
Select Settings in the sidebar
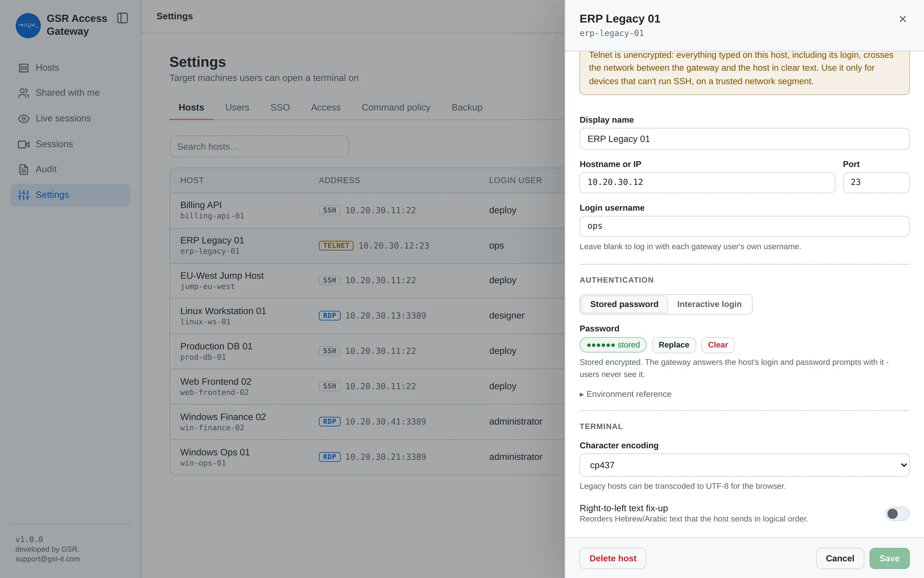(x=70, y=195)
